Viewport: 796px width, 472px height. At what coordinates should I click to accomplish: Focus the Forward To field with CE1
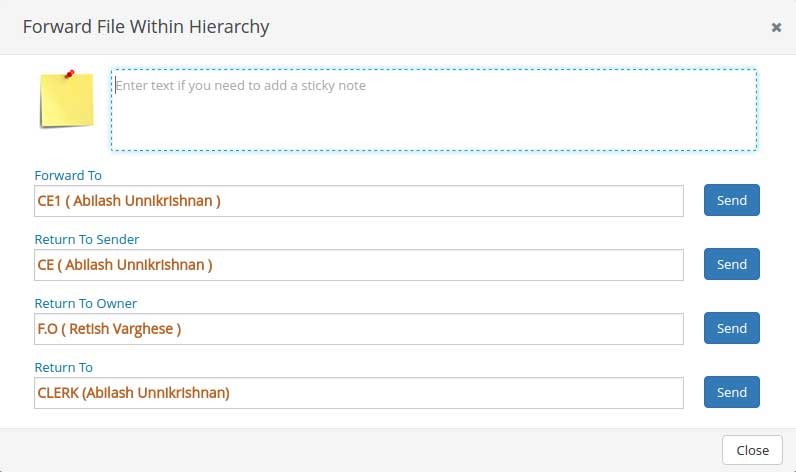358,201
